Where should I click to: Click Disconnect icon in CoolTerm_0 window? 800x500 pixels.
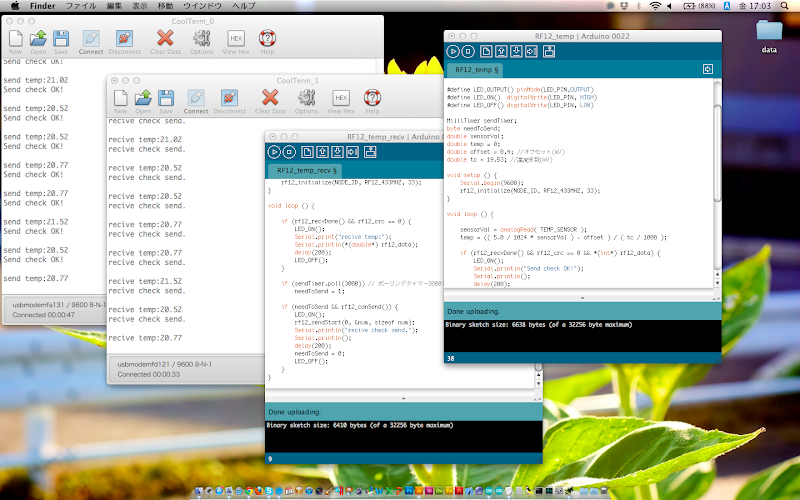[x=124, y=39]
